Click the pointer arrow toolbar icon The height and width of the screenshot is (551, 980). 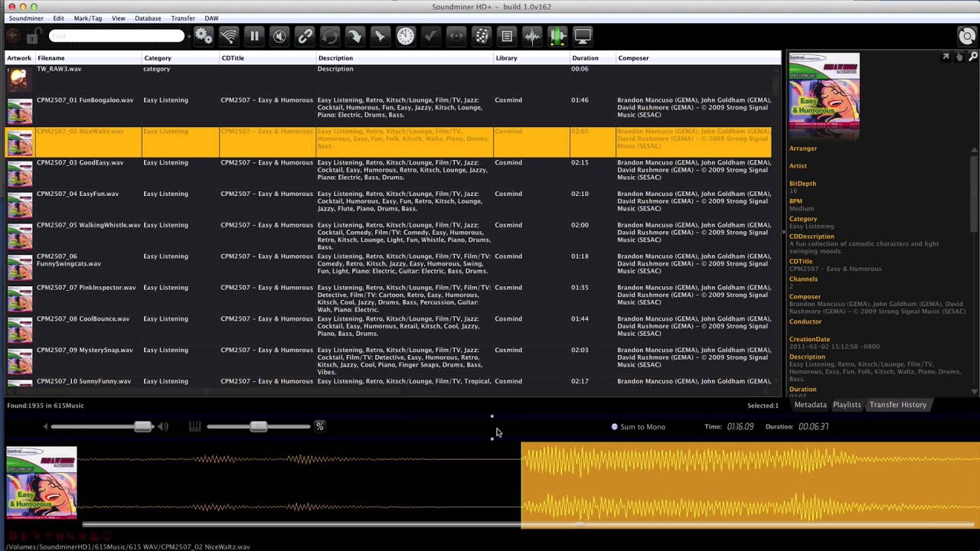point(380,36)
